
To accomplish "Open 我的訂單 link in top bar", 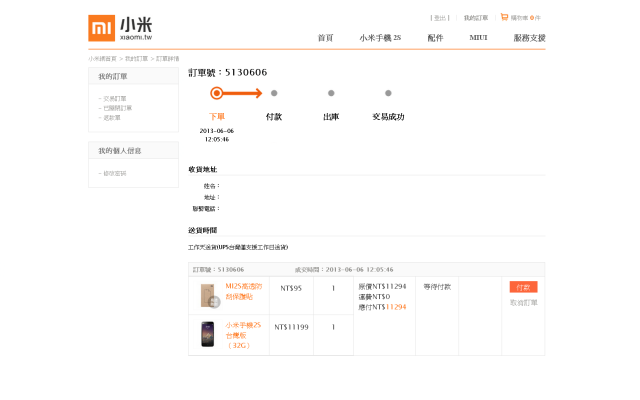I will coord(476,18).
